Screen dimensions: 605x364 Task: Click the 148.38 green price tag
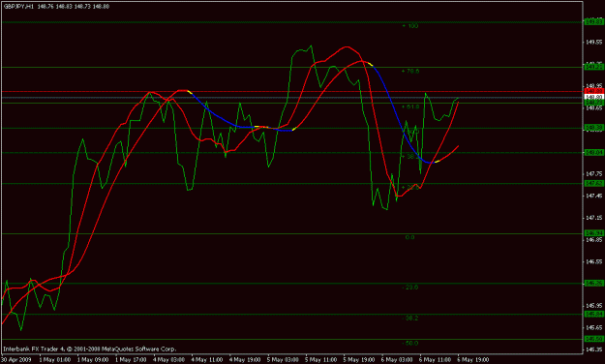point(594,128)
